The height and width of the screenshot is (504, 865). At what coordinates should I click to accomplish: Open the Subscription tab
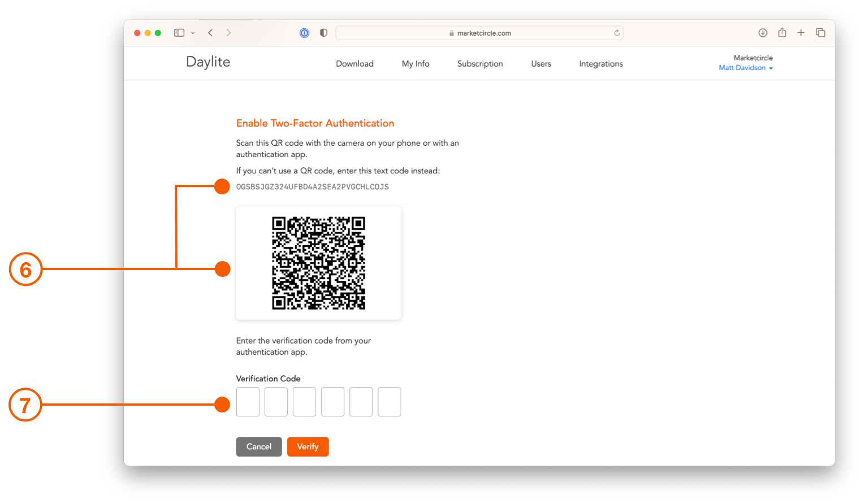[x=480, y=64]
